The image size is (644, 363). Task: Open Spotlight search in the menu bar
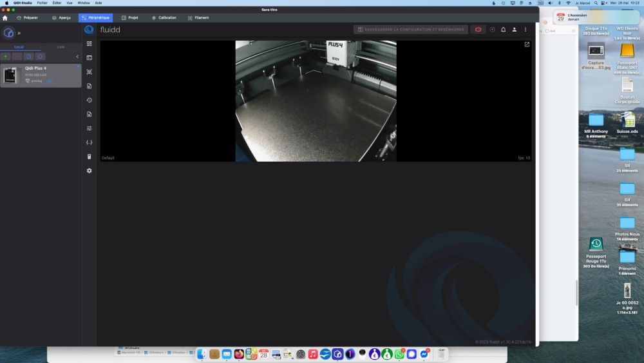point(596,3)
